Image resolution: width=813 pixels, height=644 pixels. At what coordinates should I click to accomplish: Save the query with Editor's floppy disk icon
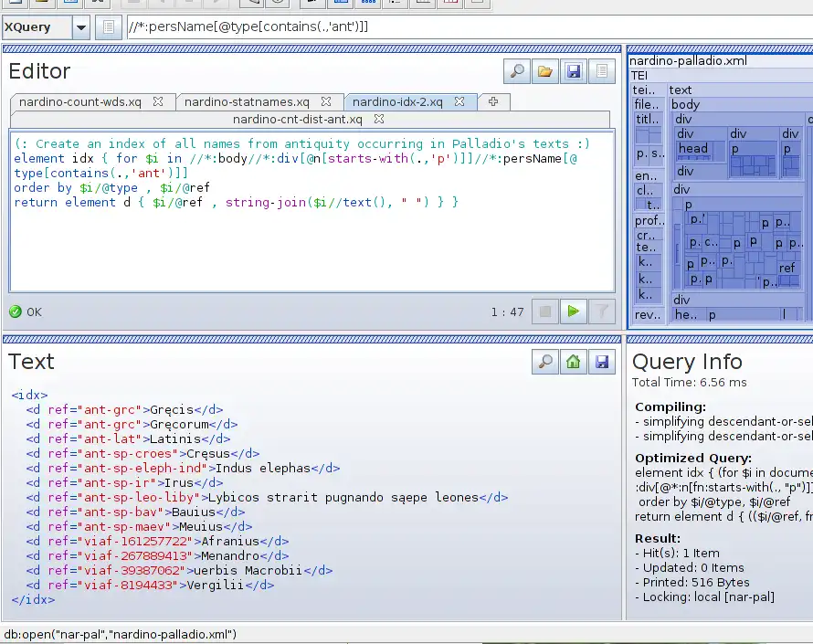[573, 71]
